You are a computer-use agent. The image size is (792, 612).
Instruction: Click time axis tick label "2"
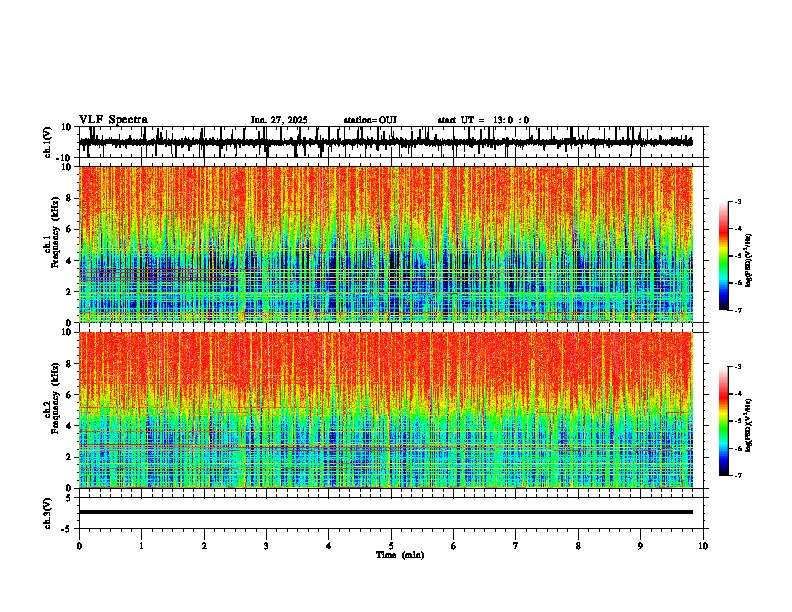pos(204,546)
